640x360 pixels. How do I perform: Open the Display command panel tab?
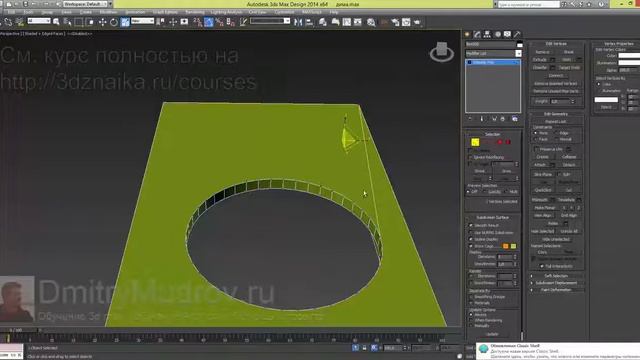[x=507, y=34]
